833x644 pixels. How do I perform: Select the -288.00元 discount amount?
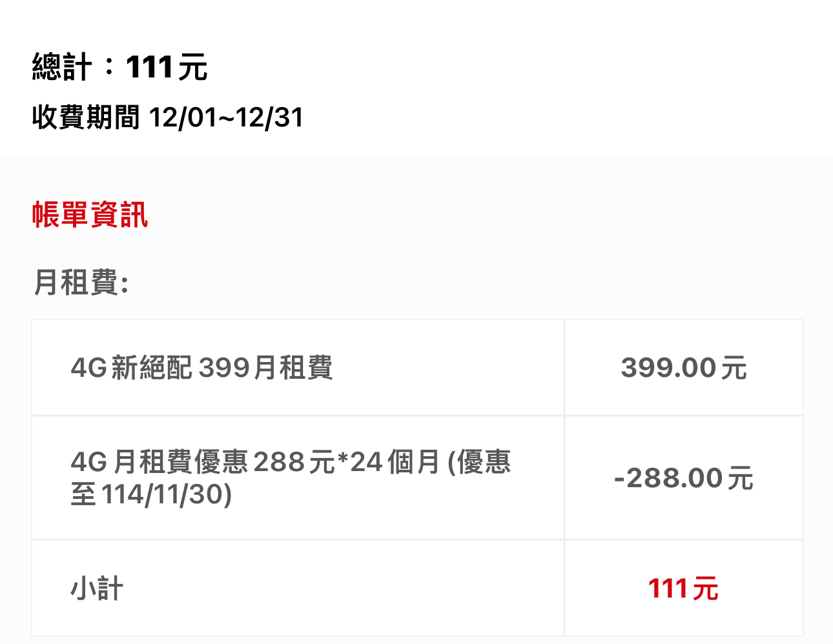pyautogui.click(x=683, y=478)
